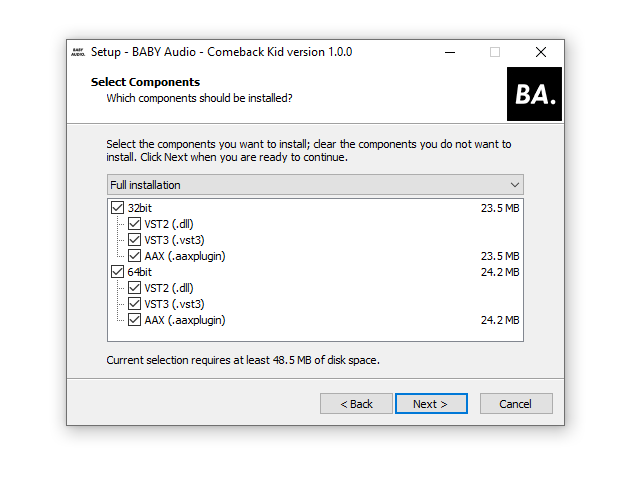Uncheck the 32bit component checkbox
The width and height of the screenshot is (629, 488).
118,208
